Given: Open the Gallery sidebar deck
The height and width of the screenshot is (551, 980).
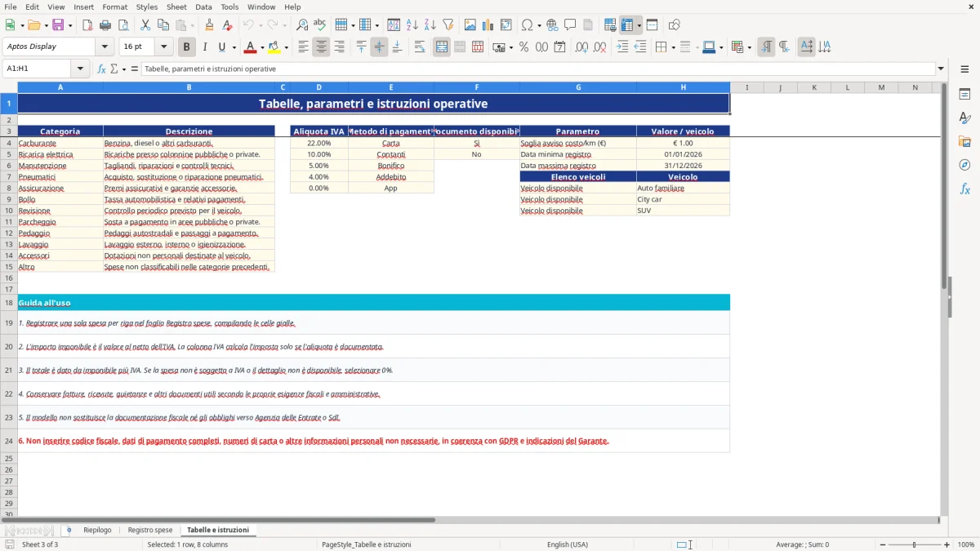Looking at the screenshot, I should coord(964,142).
